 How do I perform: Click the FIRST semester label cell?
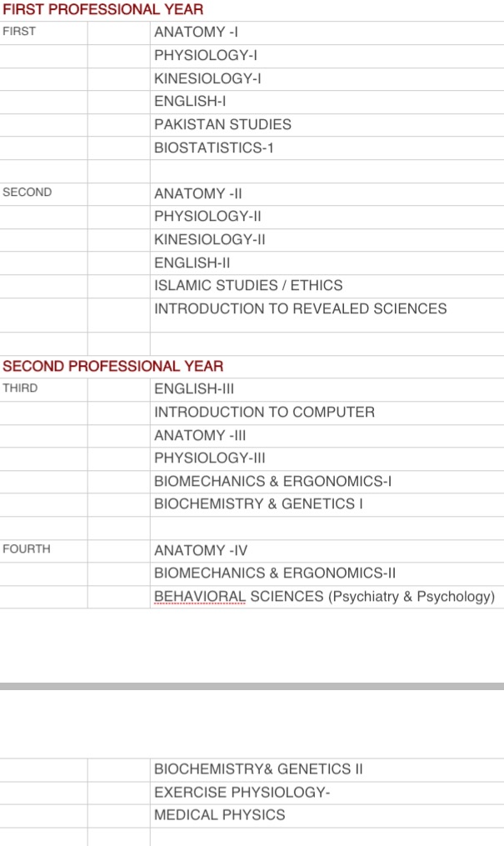[x=19, y=32]
